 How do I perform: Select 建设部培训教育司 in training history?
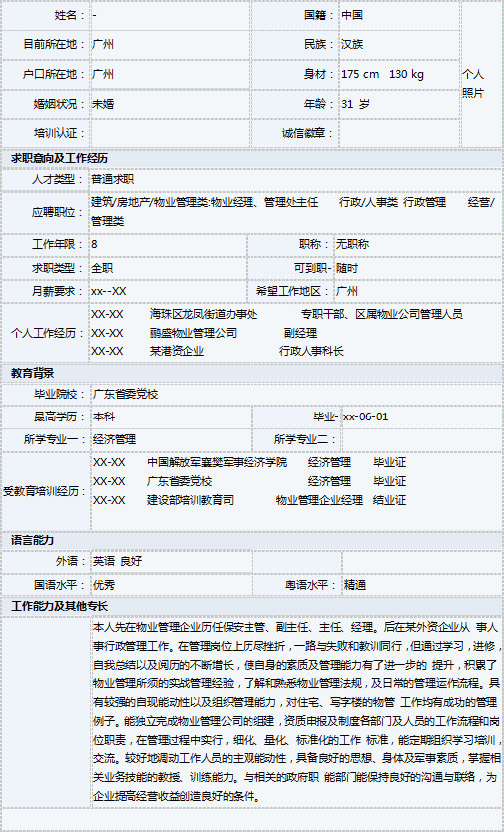click(x=191, y=499)
